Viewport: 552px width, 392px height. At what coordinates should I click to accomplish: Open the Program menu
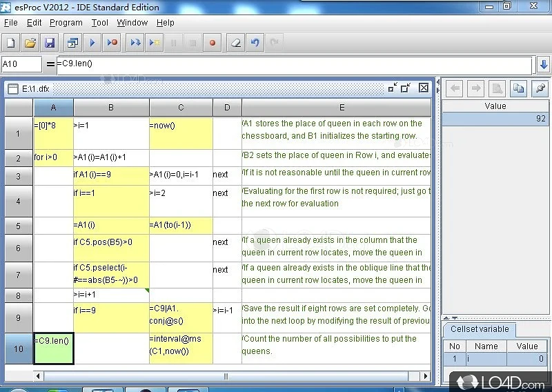tap(66, 22)
